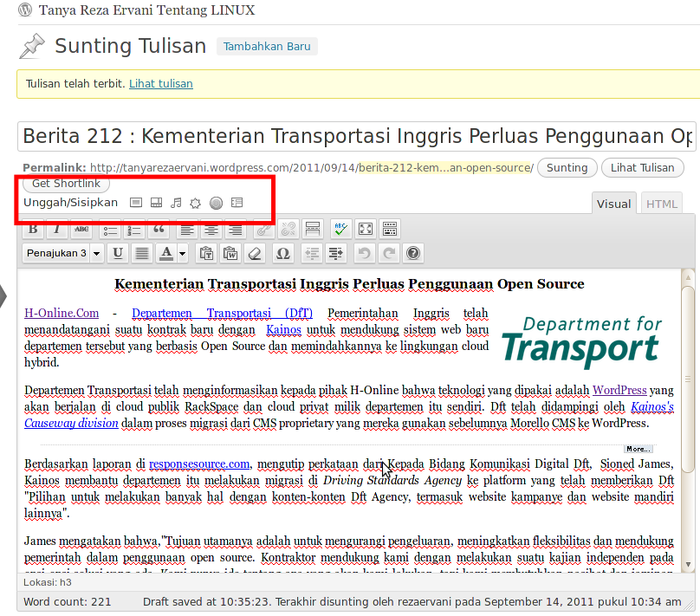
Task: Click the article heading Kementerian Transportasi Inggris
Action: tap(349, 284)
